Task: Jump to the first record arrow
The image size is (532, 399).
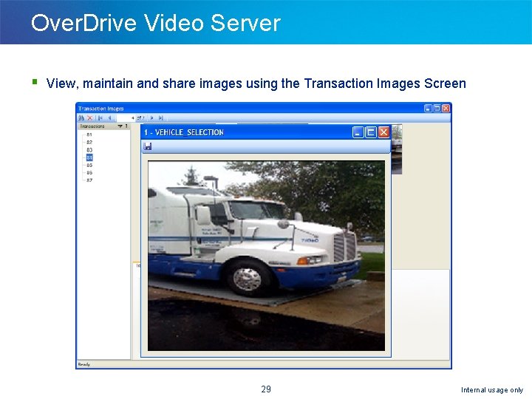Action: [x=100, y=117]
